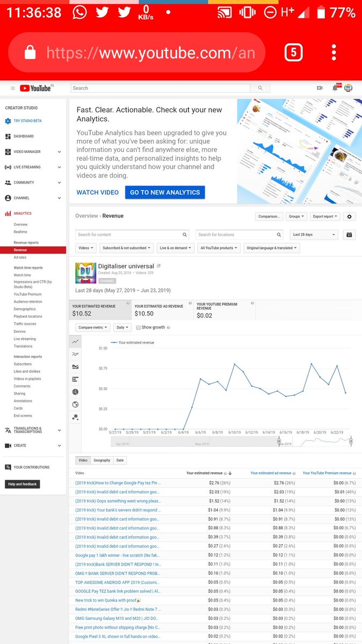
Task: Click the Watch Video link
Action: 98,192
